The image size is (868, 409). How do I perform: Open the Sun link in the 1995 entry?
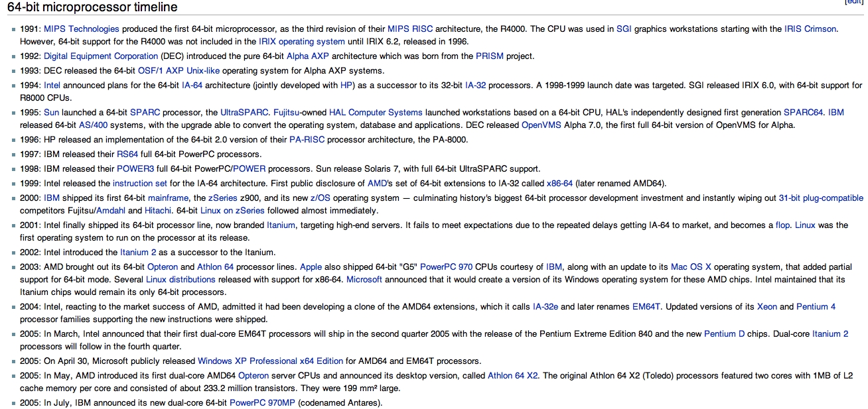[x=52, y=113]
